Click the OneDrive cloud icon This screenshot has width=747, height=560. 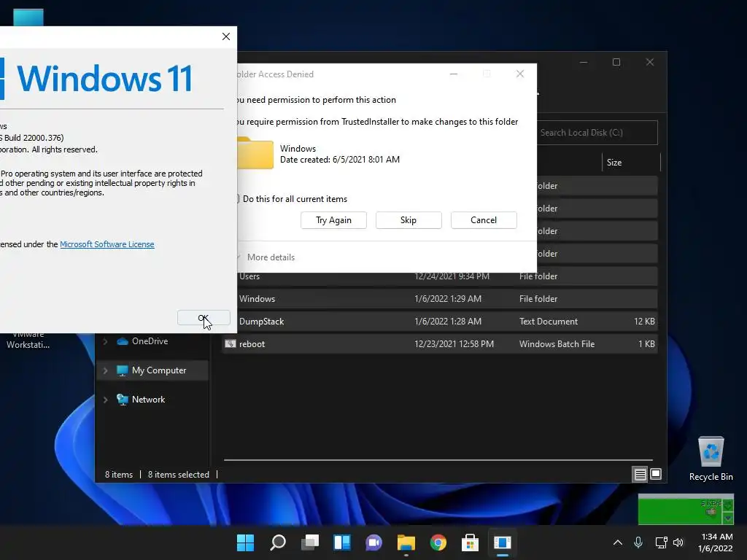(123, 341)
